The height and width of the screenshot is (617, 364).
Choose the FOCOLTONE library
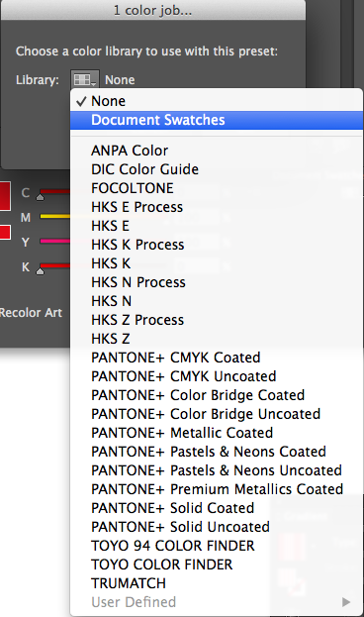[x=217, y=188]
